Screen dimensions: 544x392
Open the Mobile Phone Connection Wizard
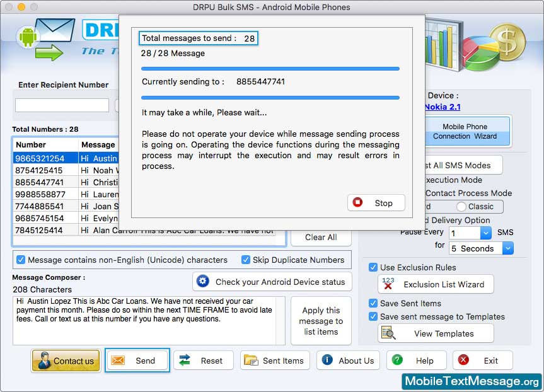click(x=467, y=132)
